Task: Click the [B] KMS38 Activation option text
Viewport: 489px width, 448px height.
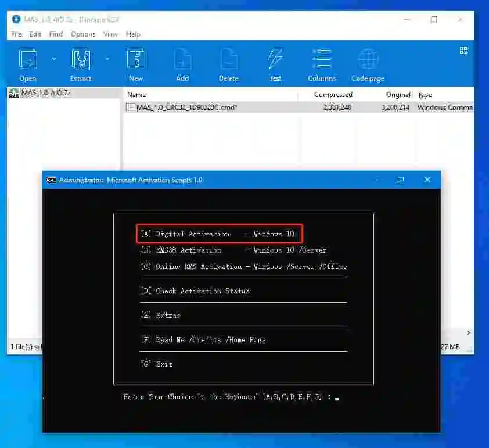Action: click(x=233, y=250)
